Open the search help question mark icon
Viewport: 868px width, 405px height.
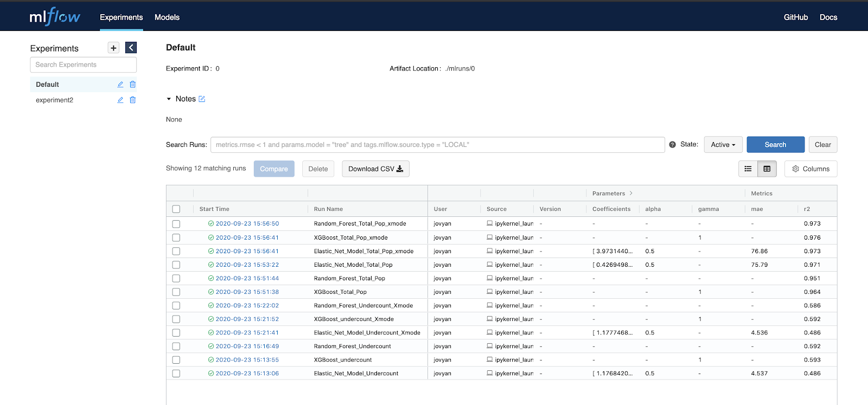[672, 145]
